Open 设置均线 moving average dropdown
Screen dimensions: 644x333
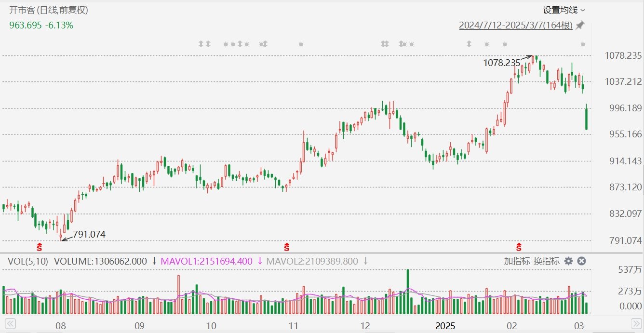(564, 10)
